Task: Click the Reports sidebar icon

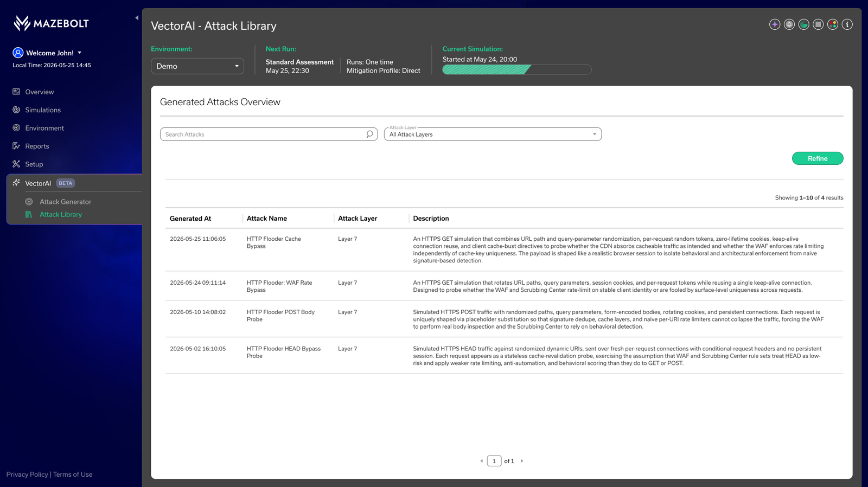Action: click(16, 146)
